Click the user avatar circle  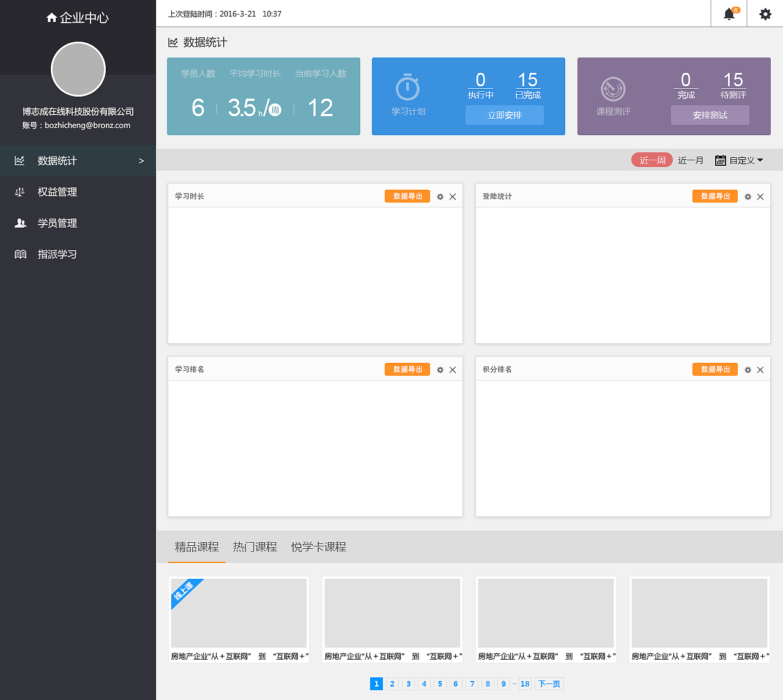78,69
